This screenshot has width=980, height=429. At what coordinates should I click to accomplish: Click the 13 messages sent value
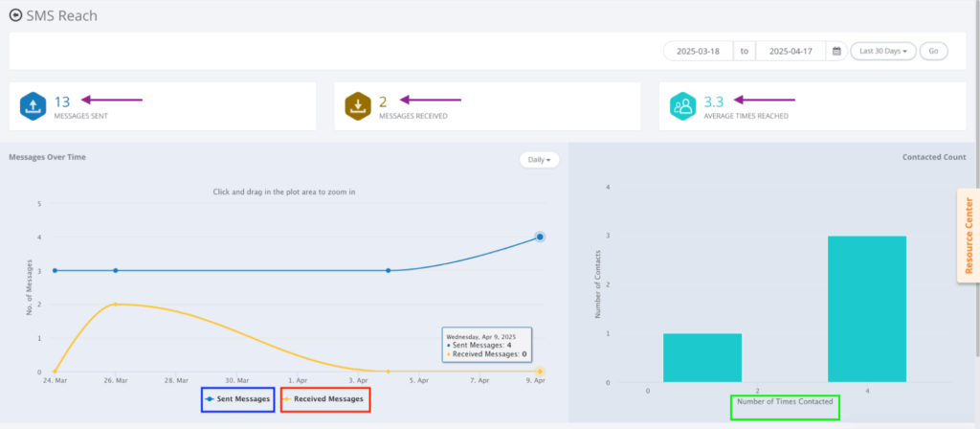pyautogui.click(x=62, y=102)
